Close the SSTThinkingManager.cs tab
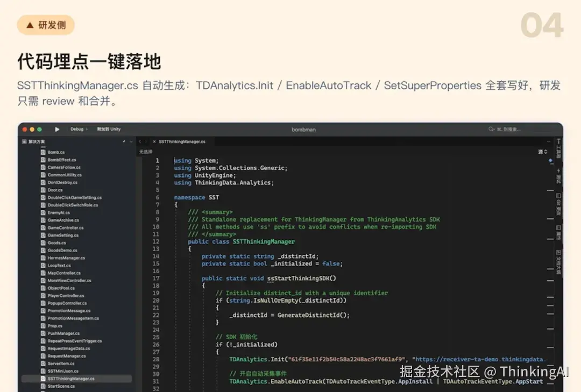Image resolution: width=581 pixels, height=392 pixels. pyautogui.click(x=154, y=141)
